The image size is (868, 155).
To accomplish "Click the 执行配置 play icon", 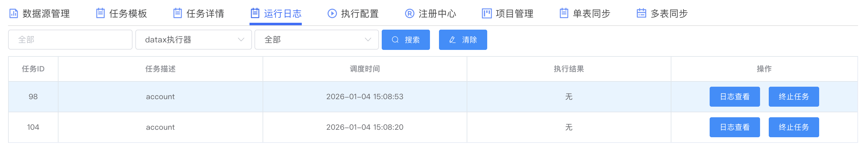I will click(332, 13).
